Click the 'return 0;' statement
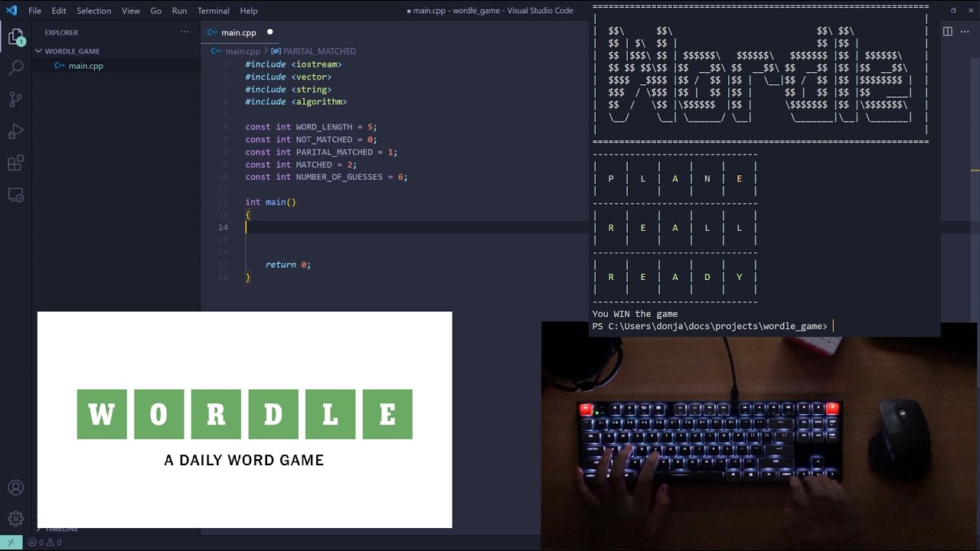980x551 pixels. tap(288, 265)
